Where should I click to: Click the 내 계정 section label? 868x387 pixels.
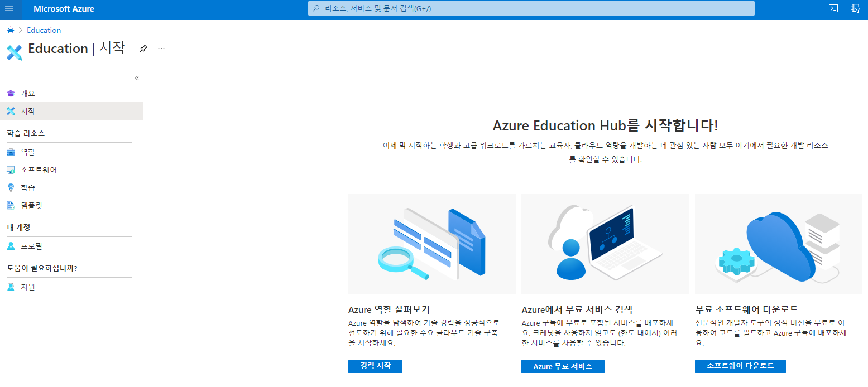(x=18, y=228)
